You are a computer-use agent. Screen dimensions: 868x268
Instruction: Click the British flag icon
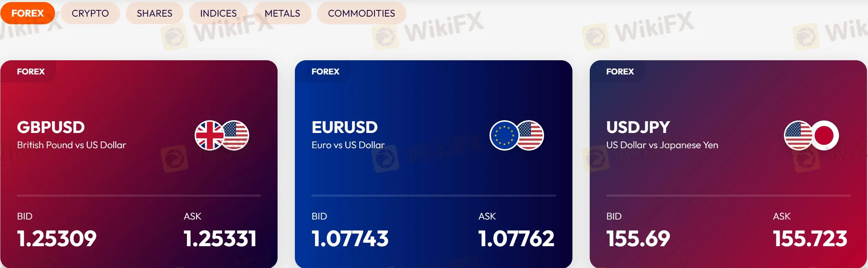209,135
